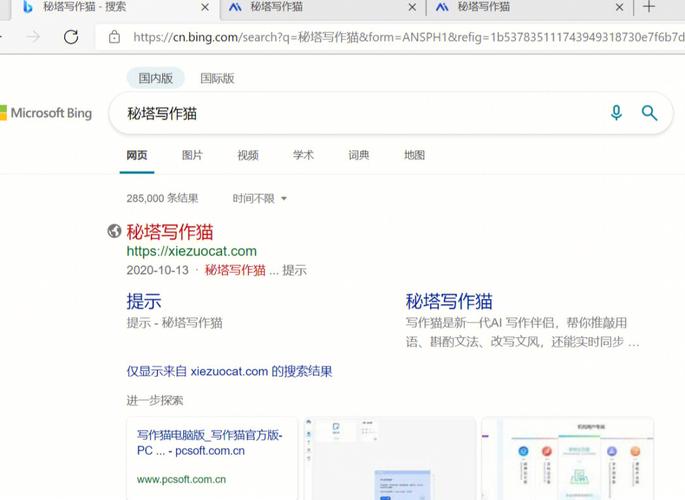Open the 词典 results tab
Image resolution: width=685 pixels, height=500 pixels.
pyautogui.click(x=359, y=155)
